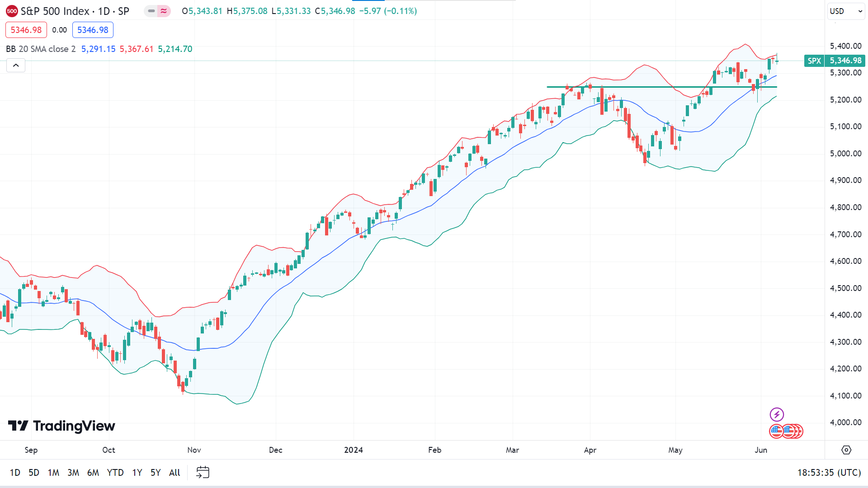Click the close value C5,346.98
868x488 pixels.
pyautogui.click(x=335, y=11)
